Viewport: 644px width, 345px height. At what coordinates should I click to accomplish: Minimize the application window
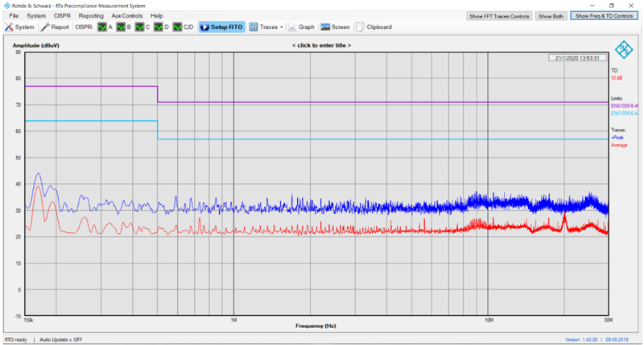point(592,6)
